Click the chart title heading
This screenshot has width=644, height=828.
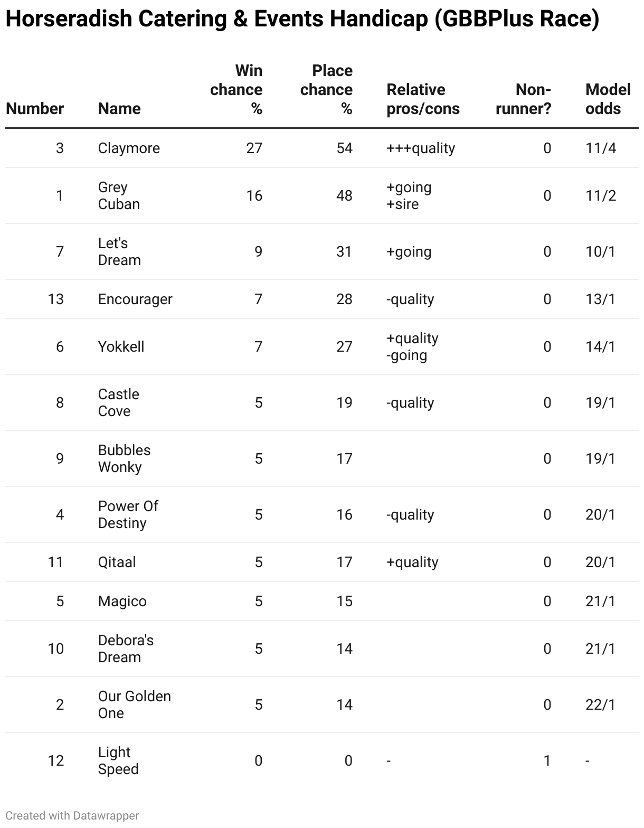302,19
